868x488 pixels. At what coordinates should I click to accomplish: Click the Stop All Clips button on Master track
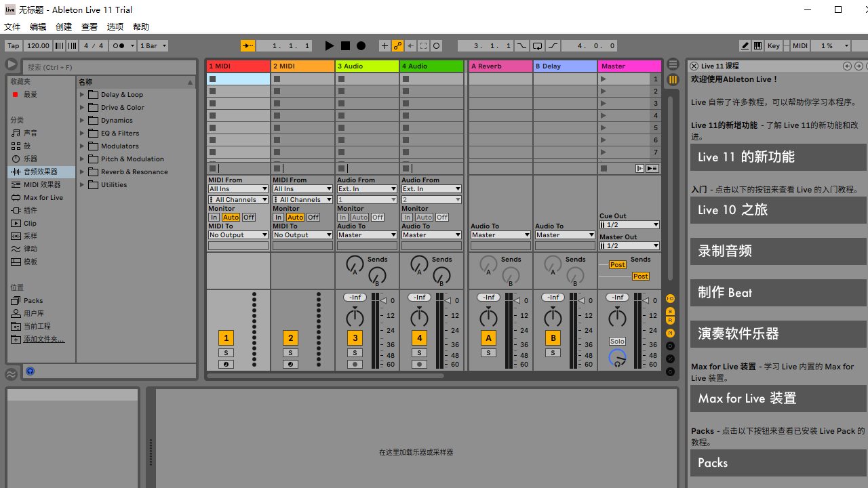(x=604, y=167)
